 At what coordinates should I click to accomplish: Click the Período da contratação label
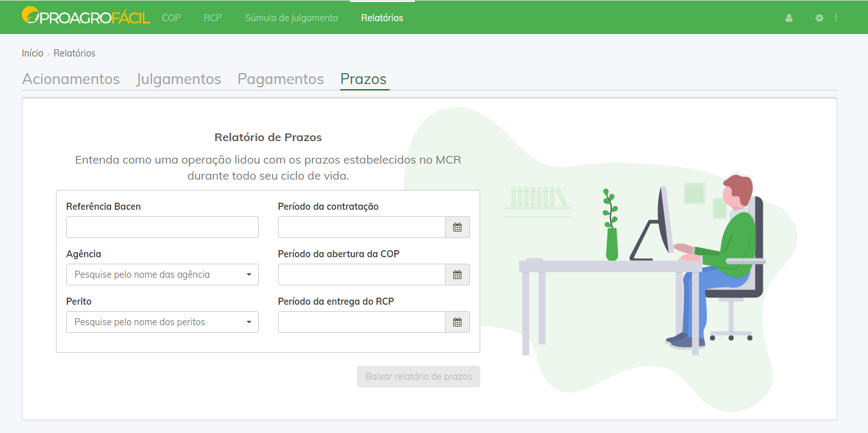click(328, 207)
